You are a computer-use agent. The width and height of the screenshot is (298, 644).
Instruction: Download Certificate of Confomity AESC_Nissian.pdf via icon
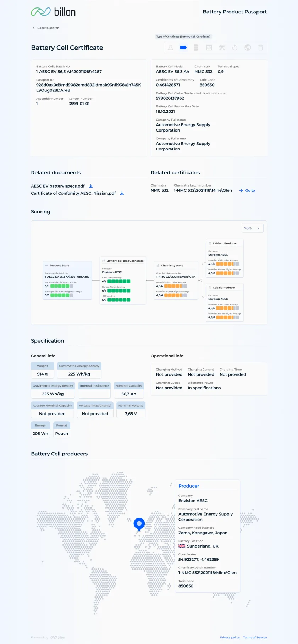(x=122, y=193)
